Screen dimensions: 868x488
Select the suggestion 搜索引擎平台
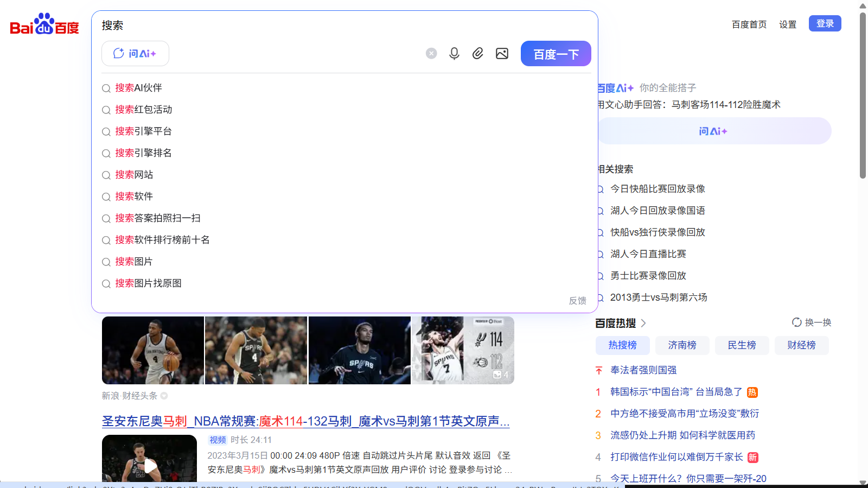click(144, 131)
